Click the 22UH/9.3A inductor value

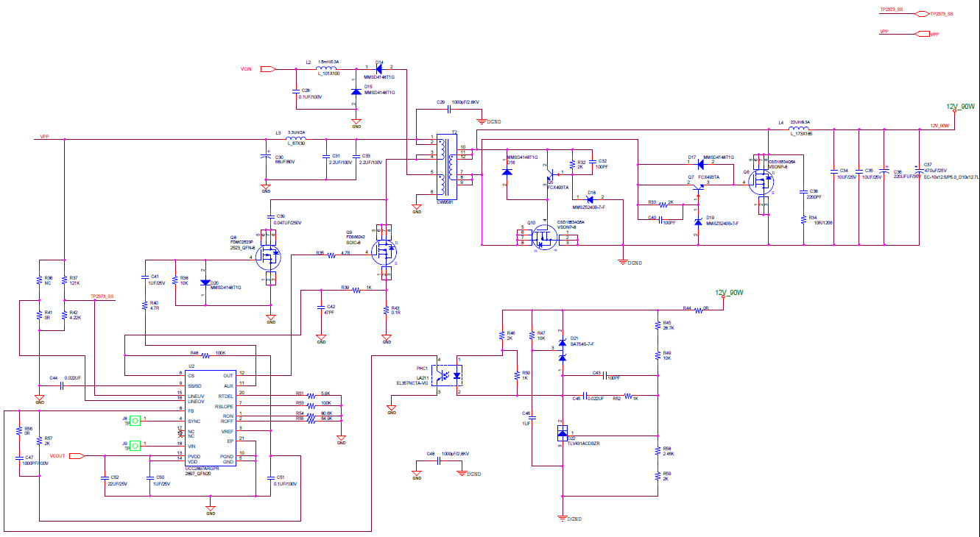point(800,121)
